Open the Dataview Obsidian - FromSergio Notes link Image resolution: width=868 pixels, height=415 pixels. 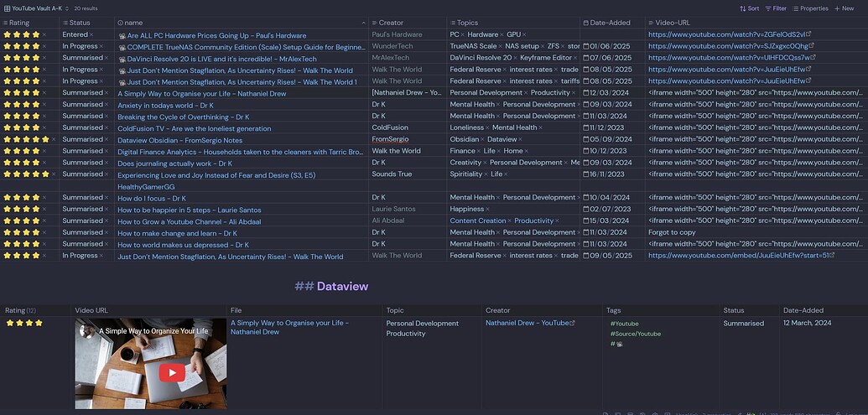(180, 140)
